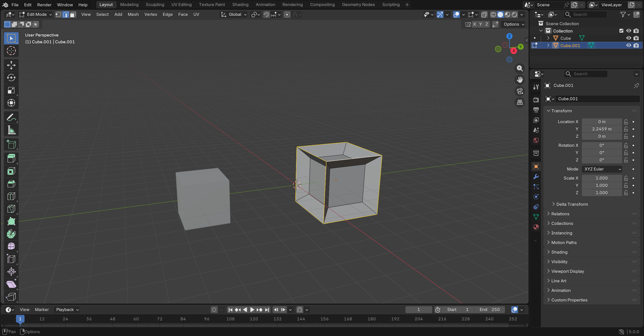Click the End frame 250 field
This screenshot has width=644, height=336.
tap(490, 310)
